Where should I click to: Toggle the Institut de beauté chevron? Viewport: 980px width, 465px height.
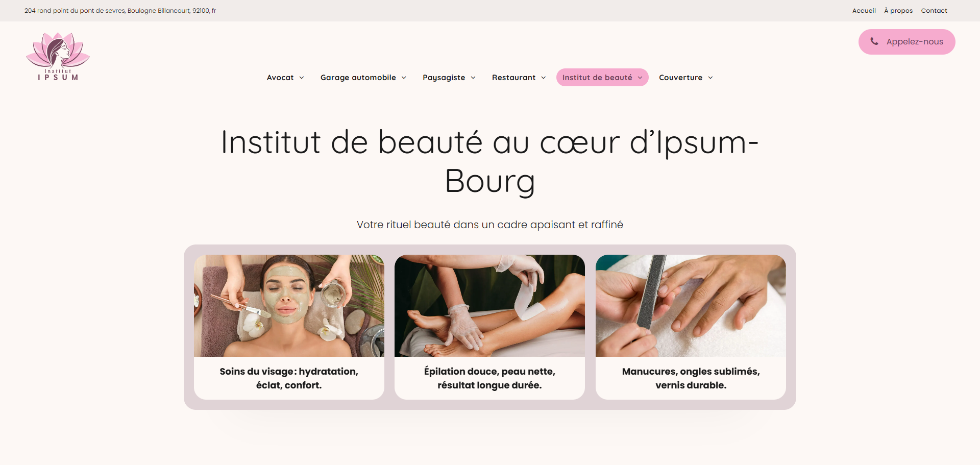tap(640, 78)
